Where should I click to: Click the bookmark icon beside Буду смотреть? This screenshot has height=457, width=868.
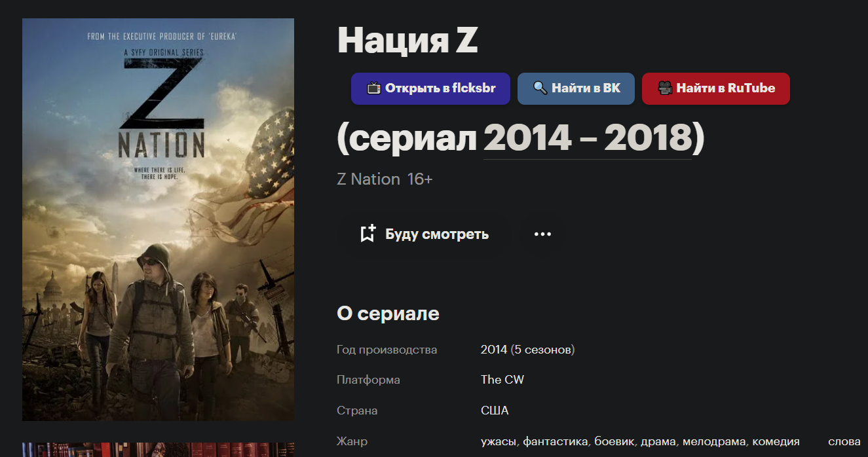pos(368,234)
